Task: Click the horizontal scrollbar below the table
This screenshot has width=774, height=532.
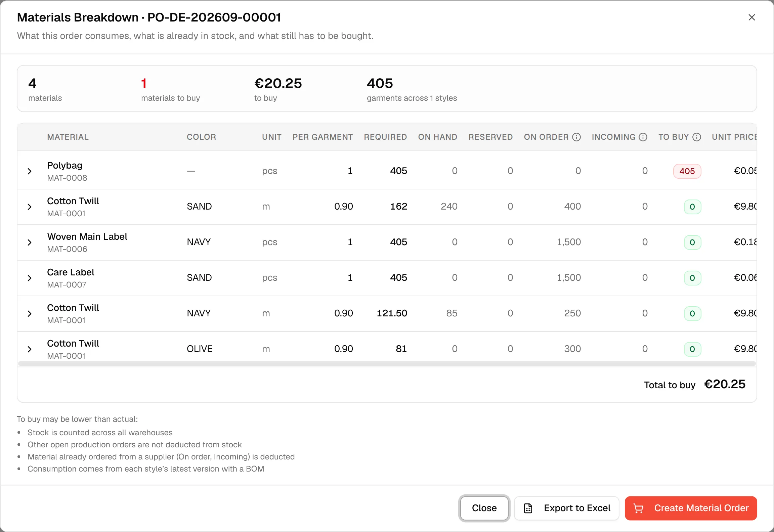Action: pyautogui.click(x=387, y=364)
